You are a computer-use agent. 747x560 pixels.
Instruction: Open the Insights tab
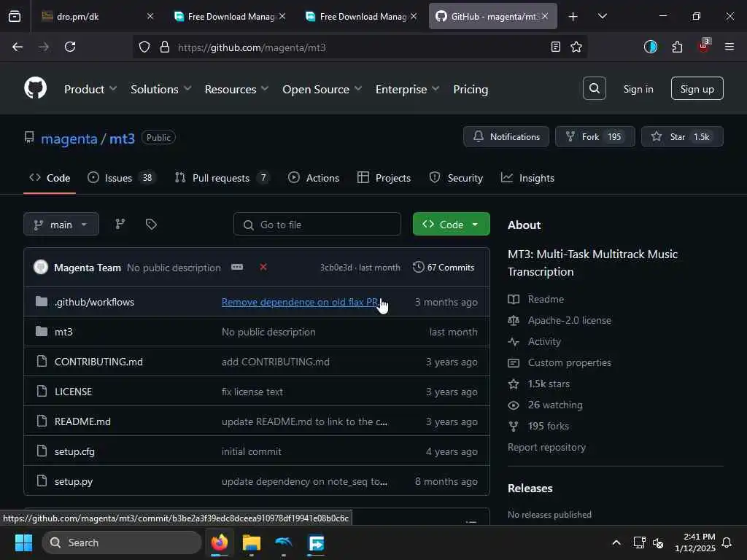527,178
